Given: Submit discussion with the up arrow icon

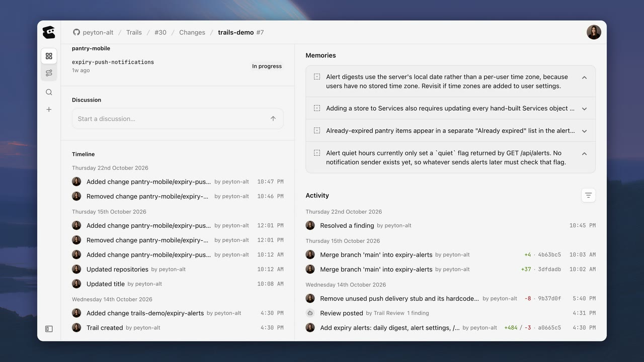Looking at the screenshot, I should (x=273, y=119).
